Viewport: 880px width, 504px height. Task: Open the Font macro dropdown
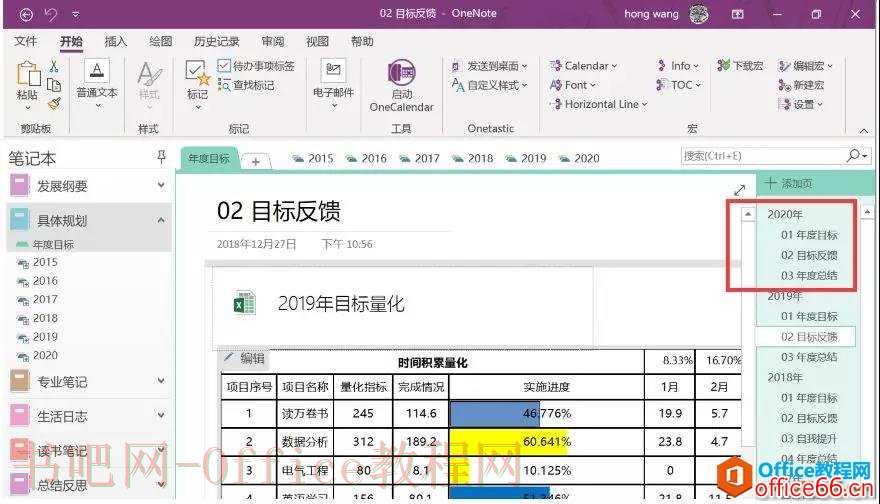pyautogui.click(x=572, y=85)
